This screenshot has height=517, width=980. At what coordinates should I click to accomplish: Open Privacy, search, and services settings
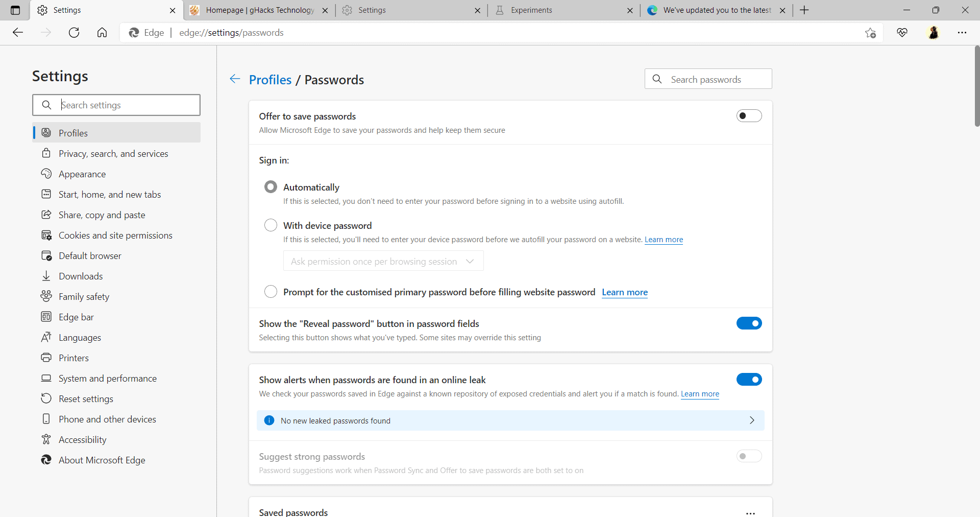pos(113,153)
